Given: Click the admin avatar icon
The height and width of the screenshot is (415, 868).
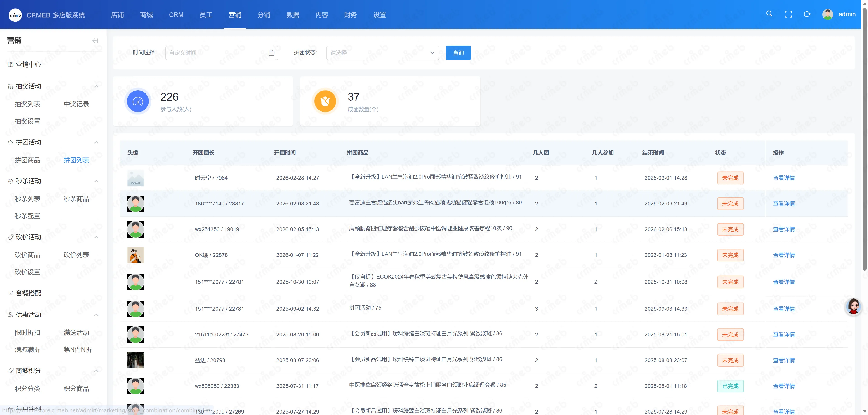Looking at the screenshot, I should (x=828, y=14).
